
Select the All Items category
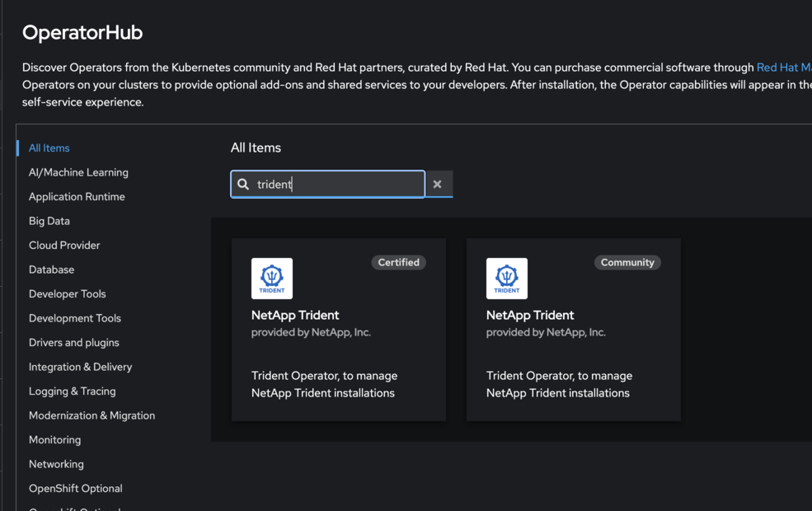[49, 148]
